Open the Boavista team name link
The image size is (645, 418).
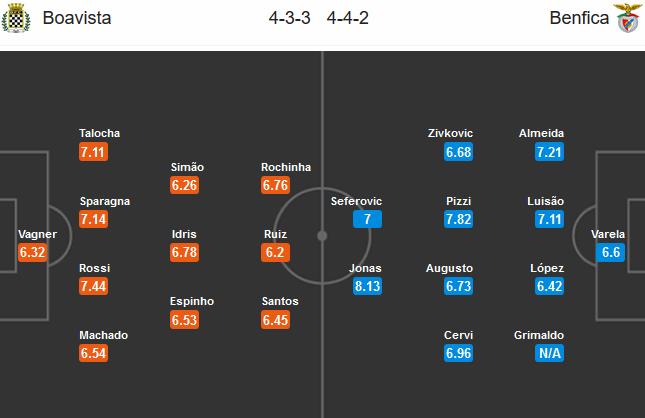[x=77, y=18]
